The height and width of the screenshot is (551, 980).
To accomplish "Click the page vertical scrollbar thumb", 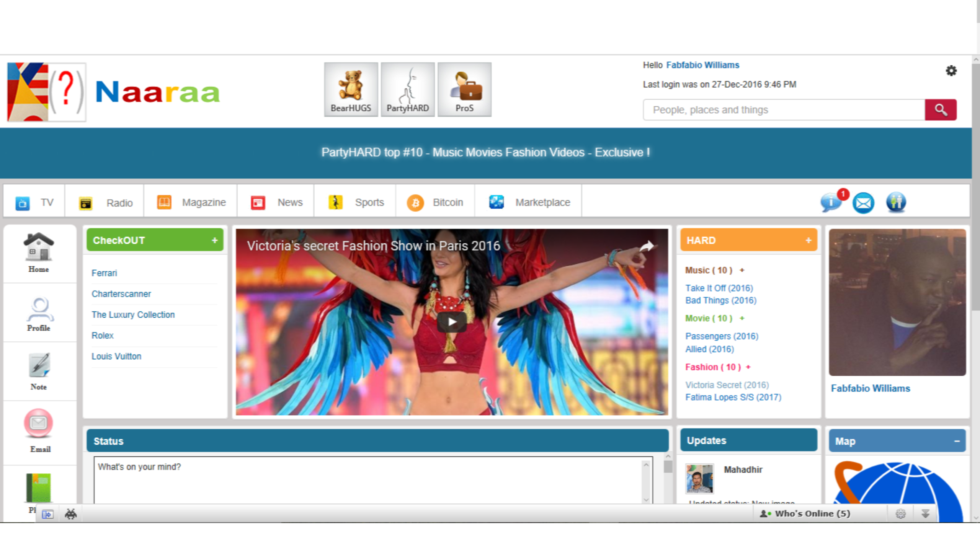I will pyautogui.click(x=976, y=187).
